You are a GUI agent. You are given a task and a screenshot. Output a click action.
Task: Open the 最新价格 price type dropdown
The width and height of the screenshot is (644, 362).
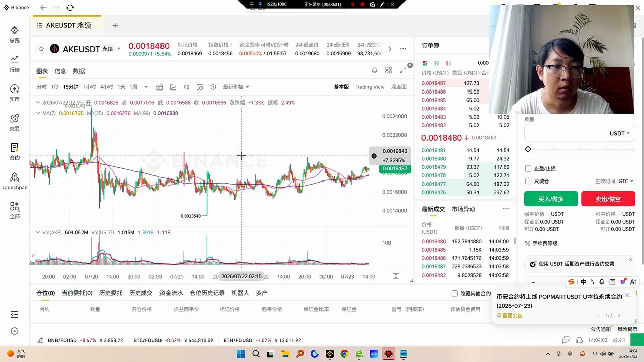[x=236, y=87]
